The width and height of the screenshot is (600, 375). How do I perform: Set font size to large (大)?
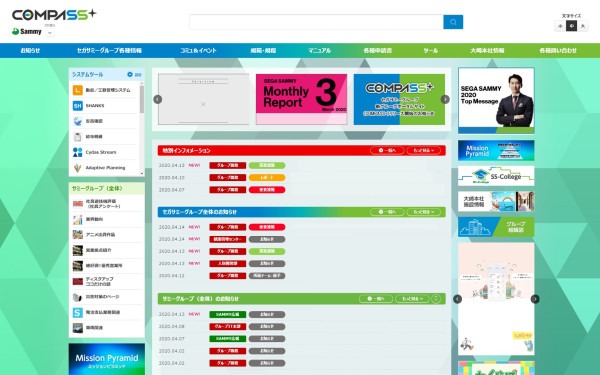tap(583, 26)
